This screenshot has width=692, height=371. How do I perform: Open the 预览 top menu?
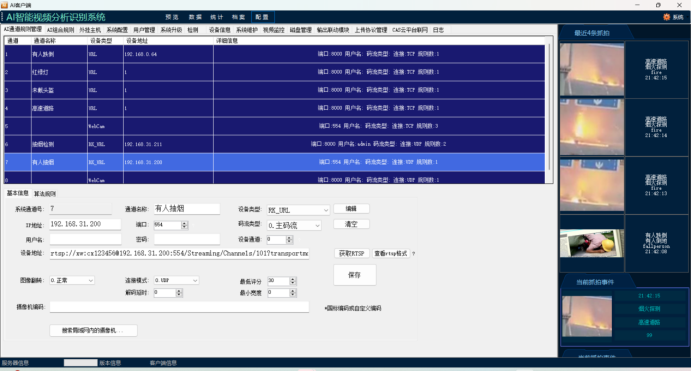point(172,17)
